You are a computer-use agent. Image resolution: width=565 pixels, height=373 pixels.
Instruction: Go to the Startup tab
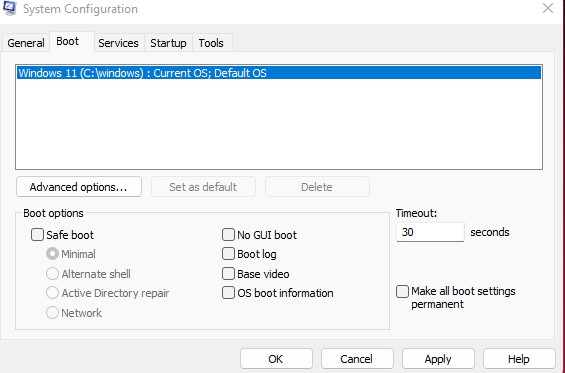168,43
